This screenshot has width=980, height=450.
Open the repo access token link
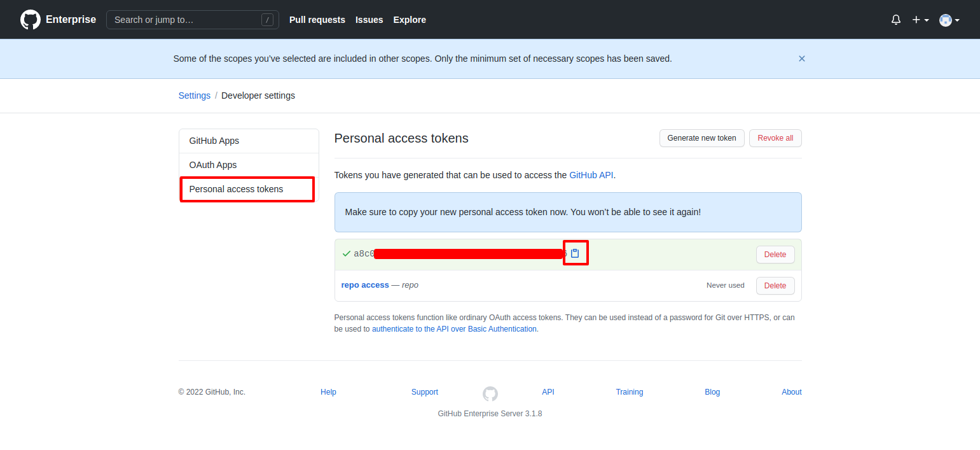click(365, 285)
